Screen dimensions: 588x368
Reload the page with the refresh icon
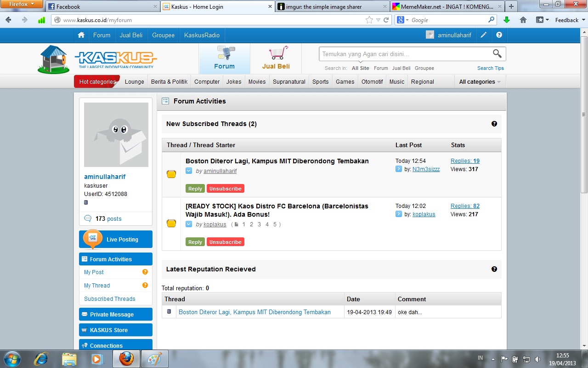pyautogui.click(x=386, y=20)
